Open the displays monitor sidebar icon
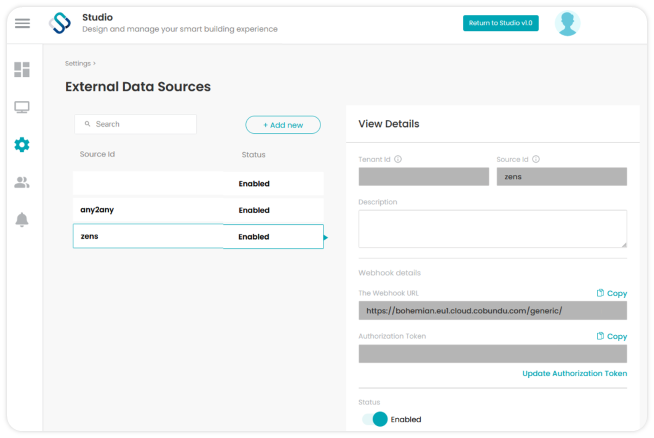This screenshot has height=438, width=654. 22,107
